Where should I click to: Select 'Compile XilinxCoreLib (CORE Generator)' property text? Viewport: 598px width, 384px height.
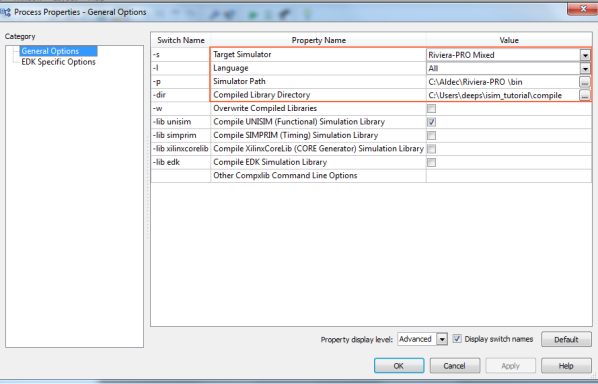tap(318, 149)
